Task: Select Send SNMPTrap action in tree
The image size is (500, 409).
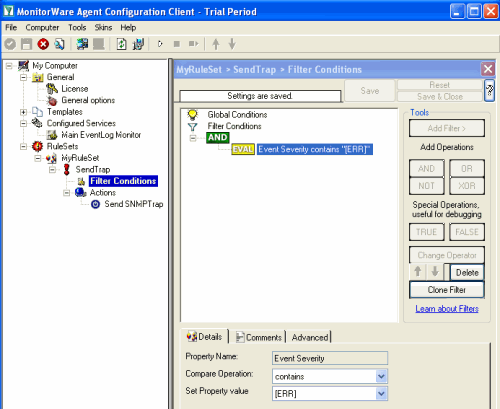Action: coord(134,204)
